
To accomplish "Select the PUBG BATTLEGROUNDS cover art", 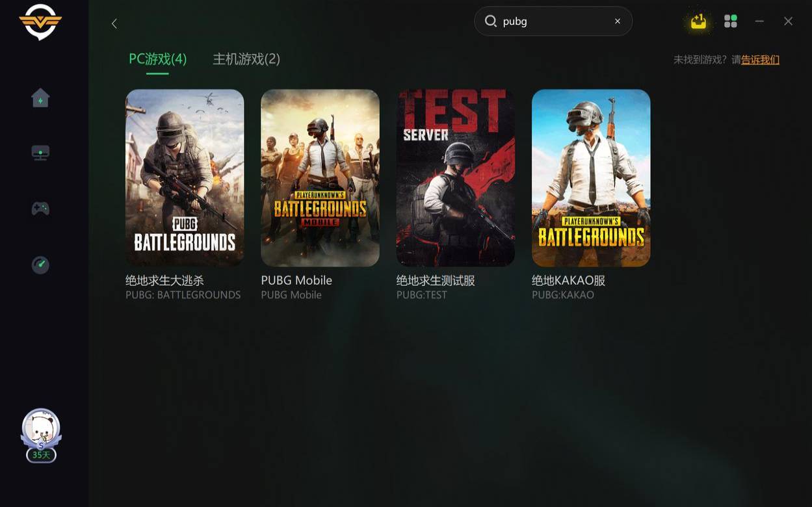I will [x=185, y=177].
